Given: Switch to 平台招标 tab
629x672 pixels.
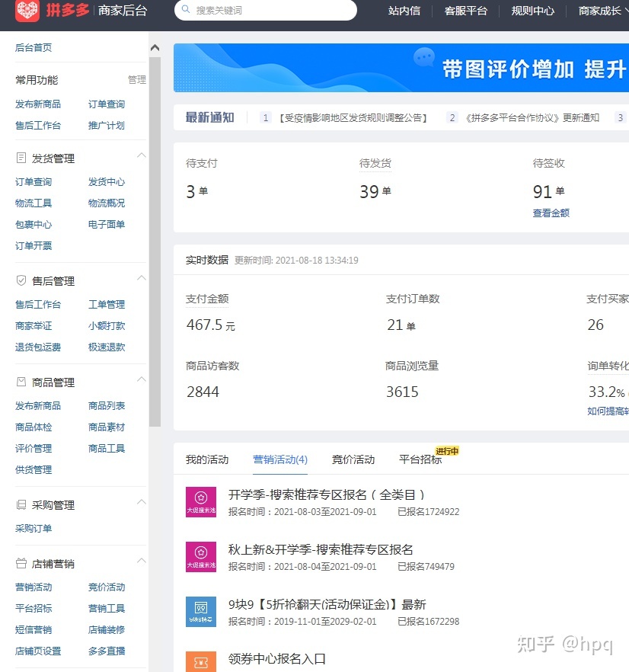Looking at the screenshot, I should 420,459.
